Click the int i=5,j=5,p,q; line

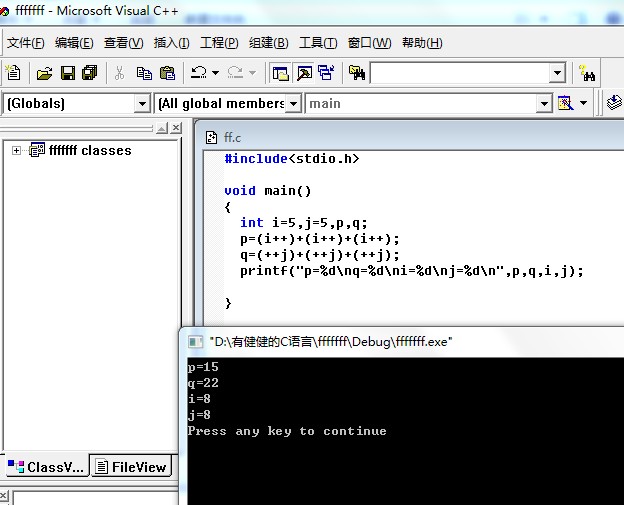click(x=304, y=223)
